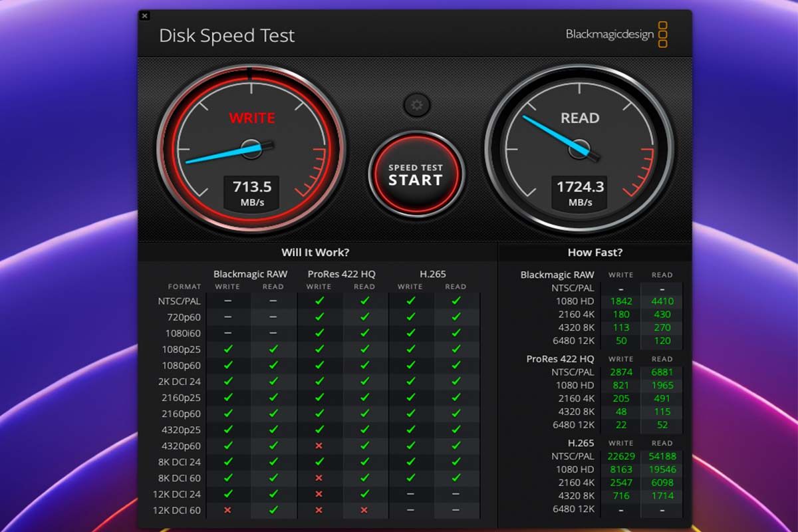Click the 12K DCI 60 ProRes read cross
This screenshot has height=532, width=798.
(x=364, y=510)
